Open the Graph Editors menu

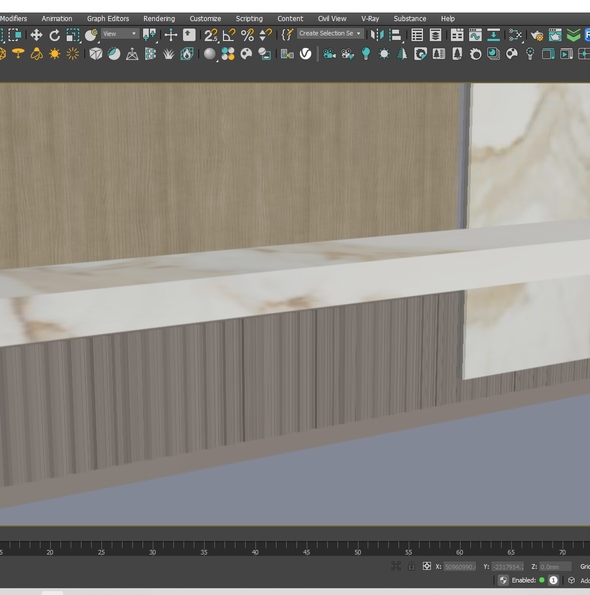[108, 19]
